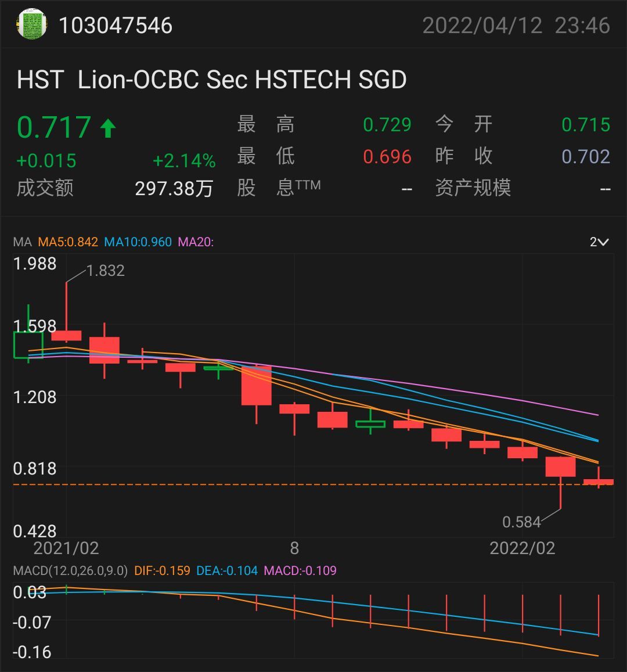The image size is (627, 672).
Task: Tap the turnover value 297.38万
Action: tap(174, 188)
